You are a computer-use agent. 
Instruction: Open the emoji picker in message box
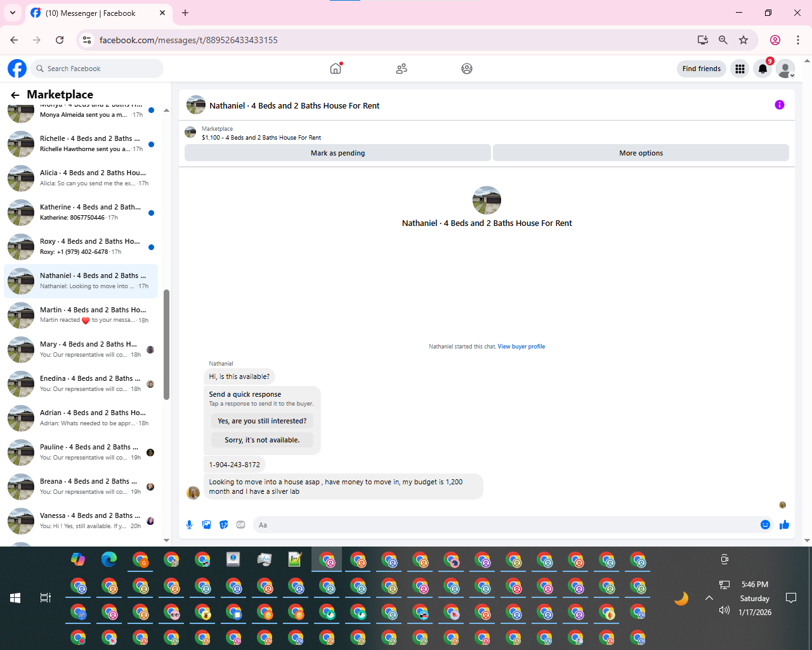pos(765,524)
